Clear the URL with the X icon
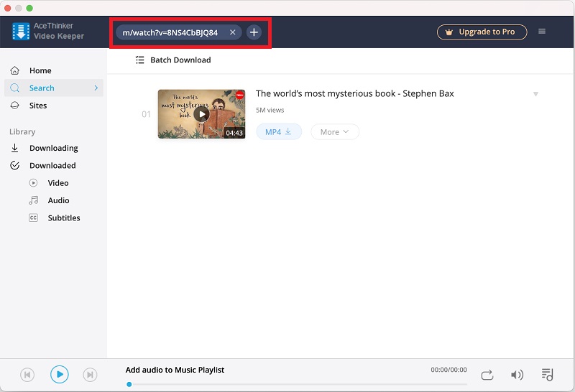Screen dimensions: 575x392 pyautogui.click(x=232, y=32)
